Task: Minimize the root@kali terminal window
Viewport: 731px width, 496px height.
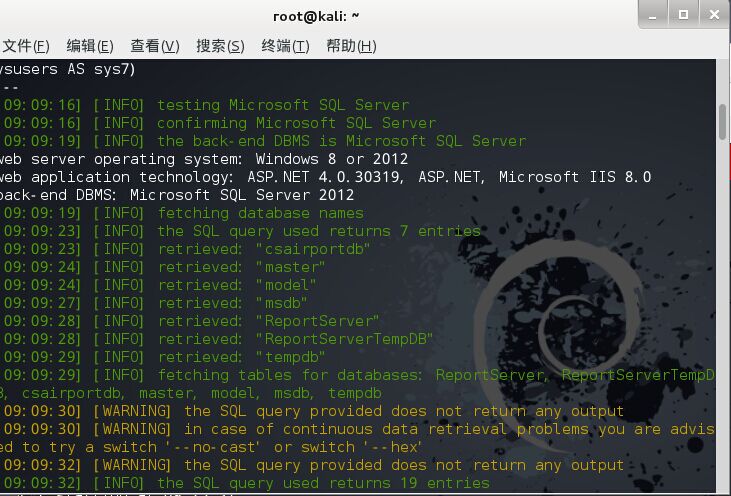Action: [x=653, y=15]
